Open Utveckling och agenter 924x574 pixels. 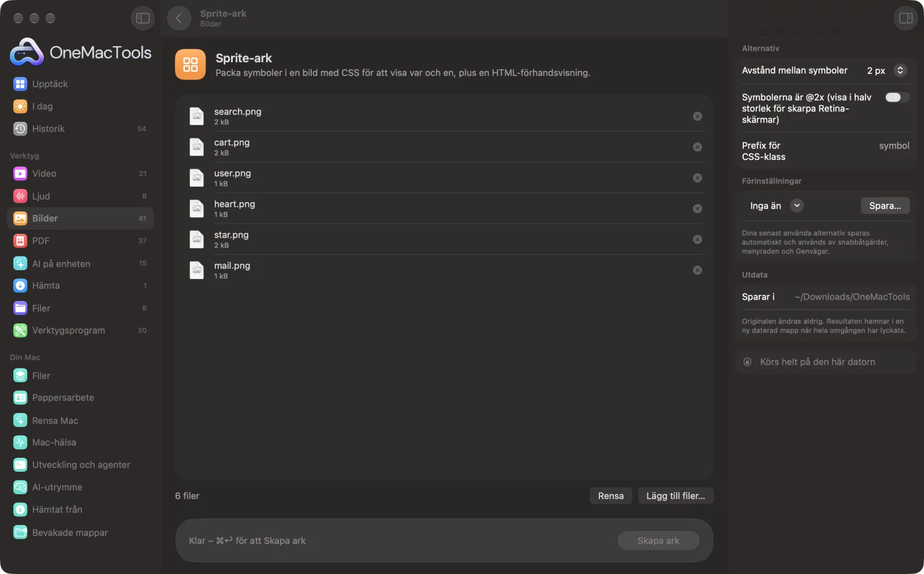80,465
